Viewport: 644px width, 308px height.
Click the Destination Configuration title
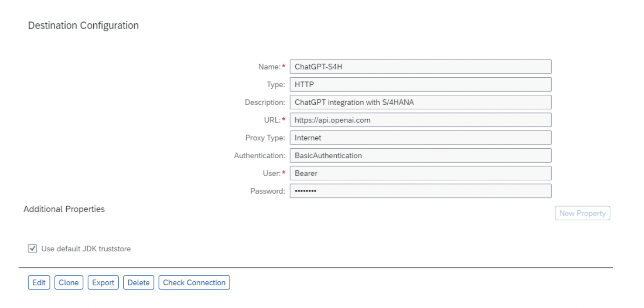click(x=83, y=26)
